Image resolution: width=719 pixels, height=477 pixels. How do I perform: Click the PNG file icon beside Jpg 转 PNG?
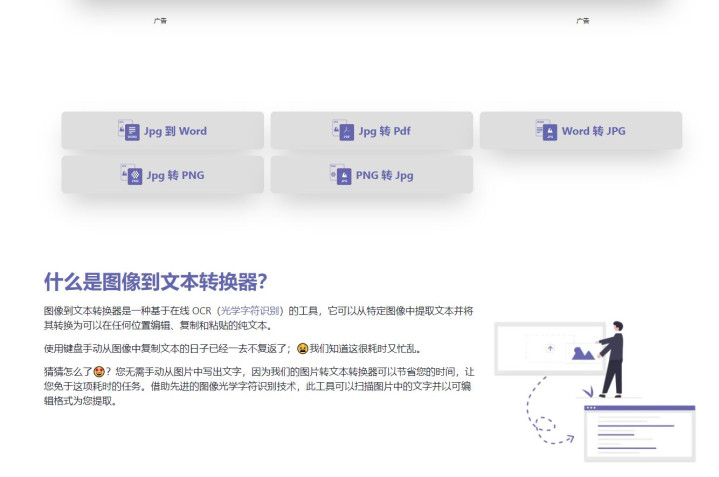pos(131,175)
